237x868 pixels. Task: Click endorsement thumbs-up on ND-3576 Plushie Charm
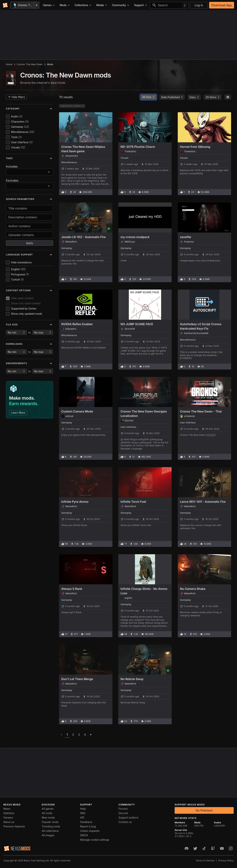click(x=122, y=192)
